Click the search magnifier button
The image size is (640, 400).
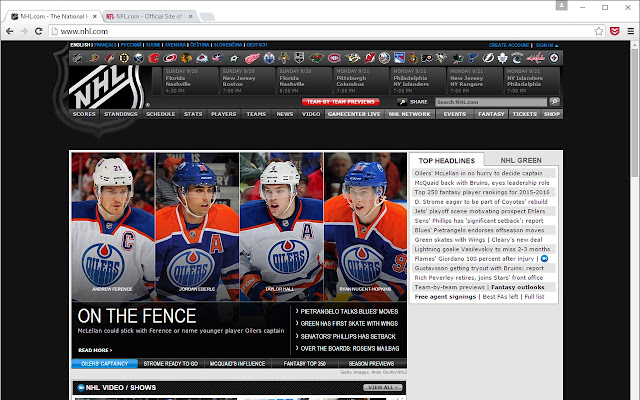tap(554, 101)
